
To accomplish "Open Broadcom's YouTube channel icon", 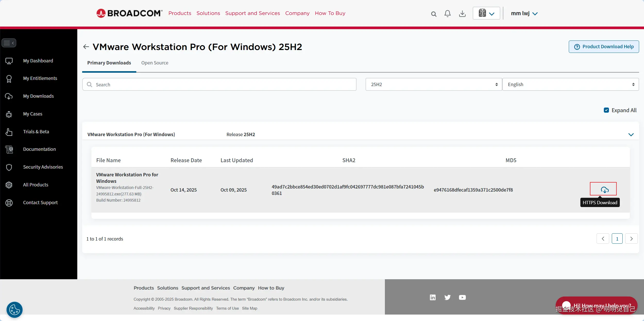I will (x=462, y=297).
